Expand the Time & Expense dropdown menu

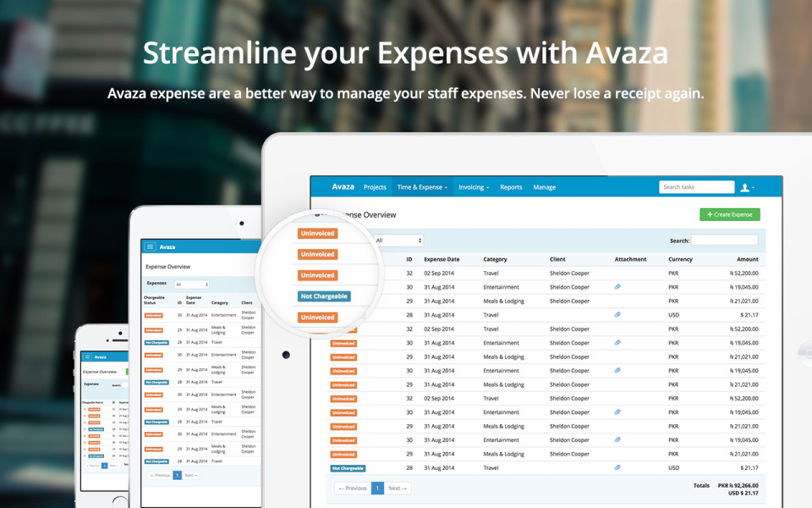pos(422,187)
